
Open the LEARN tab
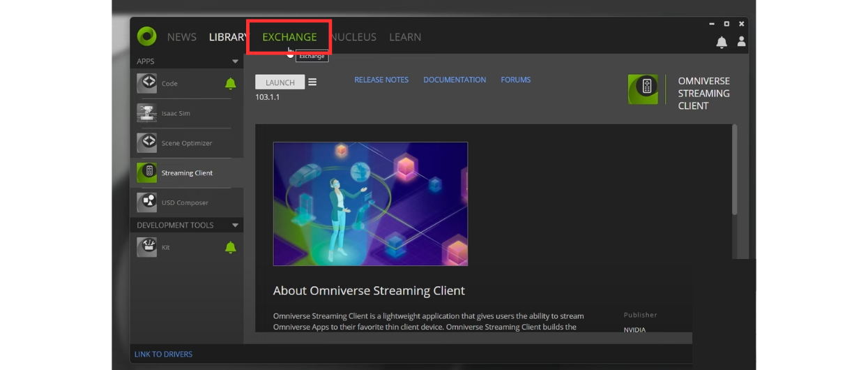point(405,37)
